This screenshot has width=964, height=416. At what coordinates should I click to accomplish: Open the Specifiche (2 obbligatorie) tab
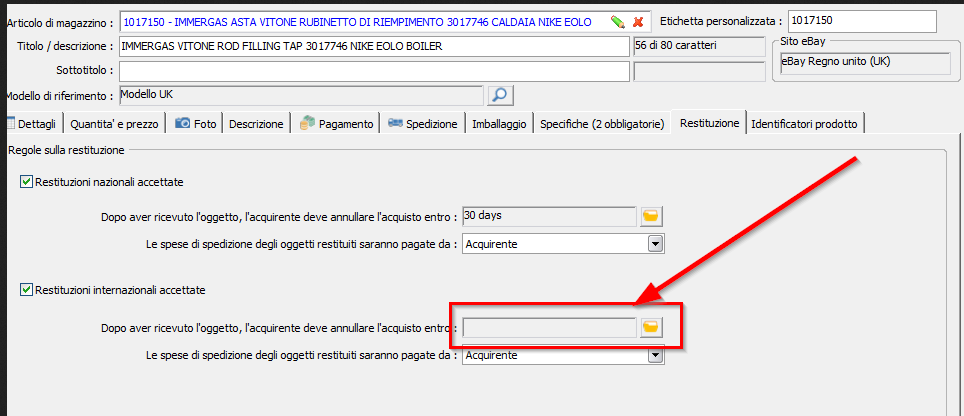(x=602, y=124)
